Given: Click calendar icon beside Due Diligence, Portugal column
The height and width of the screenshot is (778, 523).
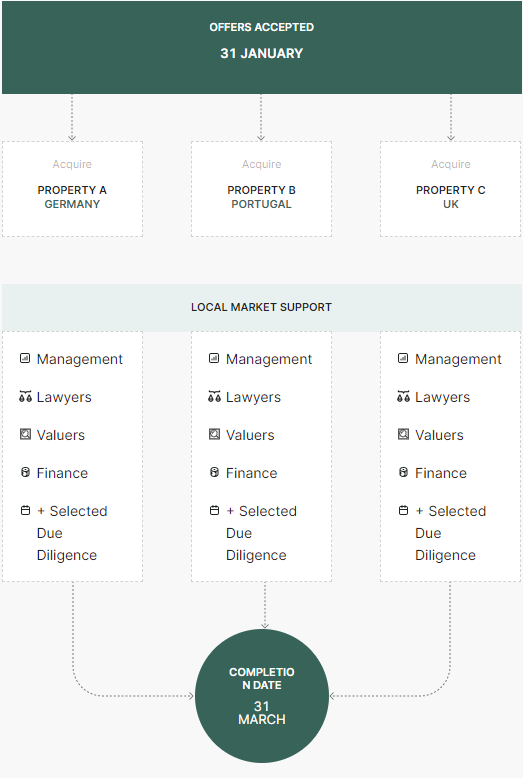Looking at the screenshot, I should tap(214, 510).
